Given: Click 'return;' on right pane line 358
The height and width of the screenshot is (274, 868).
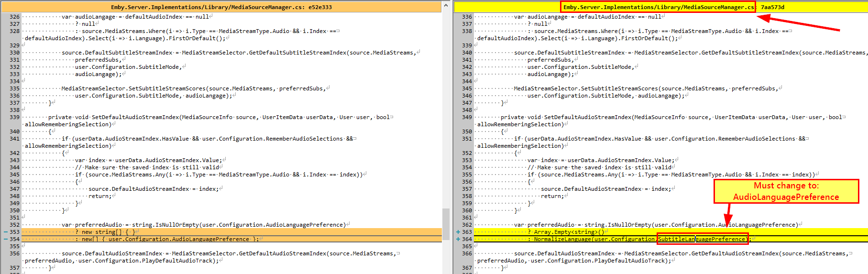Looking at the screenshot, I should point(552,196).
